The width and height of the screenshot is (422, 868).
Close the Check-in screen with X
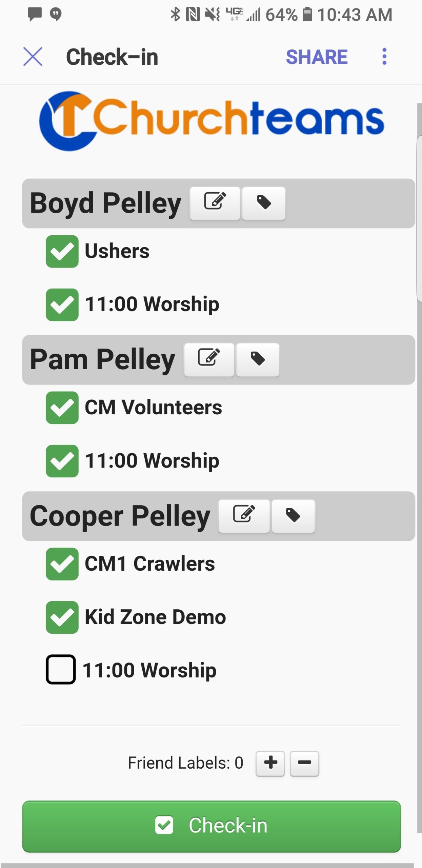pyautogui.click(x=33, y=57)
